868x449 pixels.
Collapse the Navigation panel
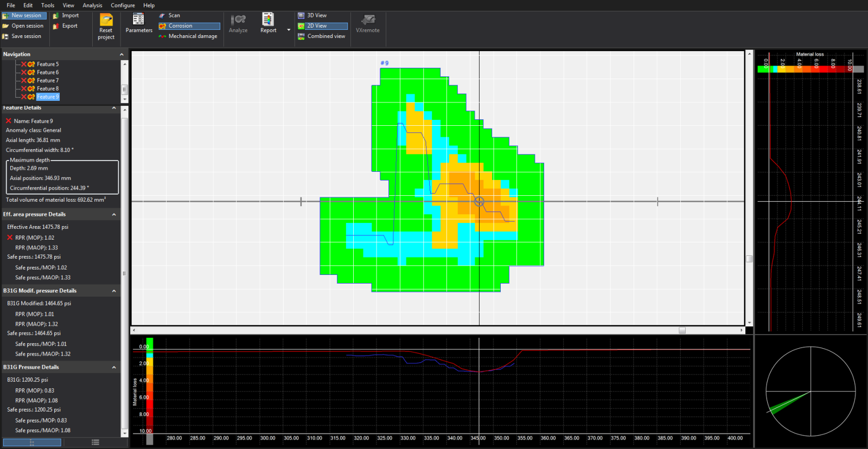122,54
